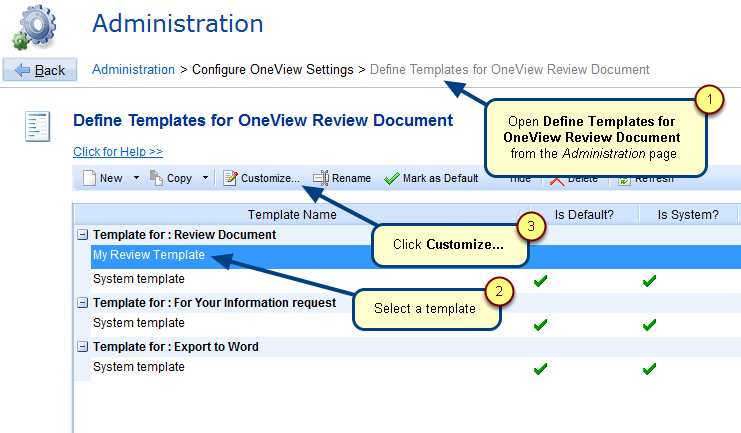The height and width of the screenshot is (433, 741).
Task: Collapse the Template for Export to Word group
Action: [82, 347]
